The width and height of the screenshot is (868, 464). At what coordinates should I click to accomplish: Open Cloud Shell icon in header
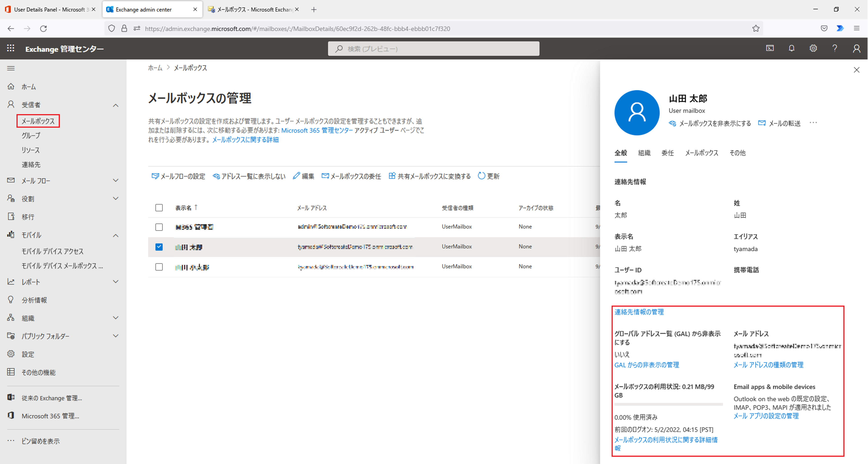point(770,48)
